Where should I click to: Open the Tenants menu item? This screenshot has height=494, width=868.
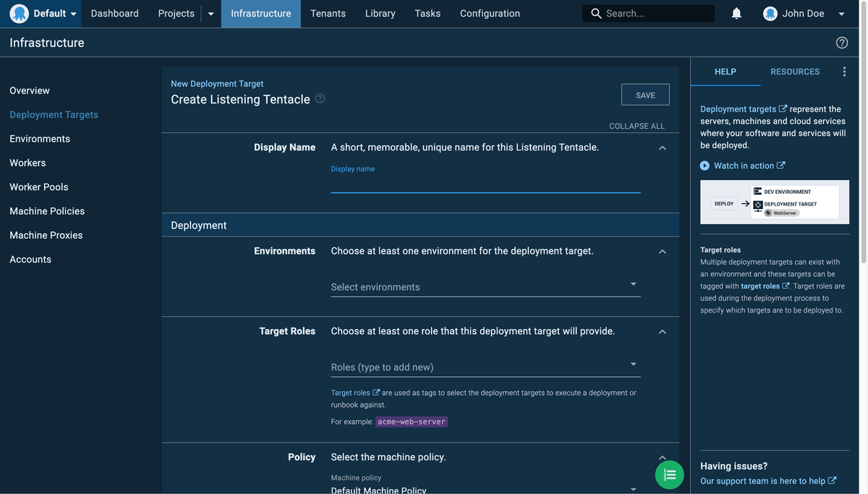(x=328, y=14)
